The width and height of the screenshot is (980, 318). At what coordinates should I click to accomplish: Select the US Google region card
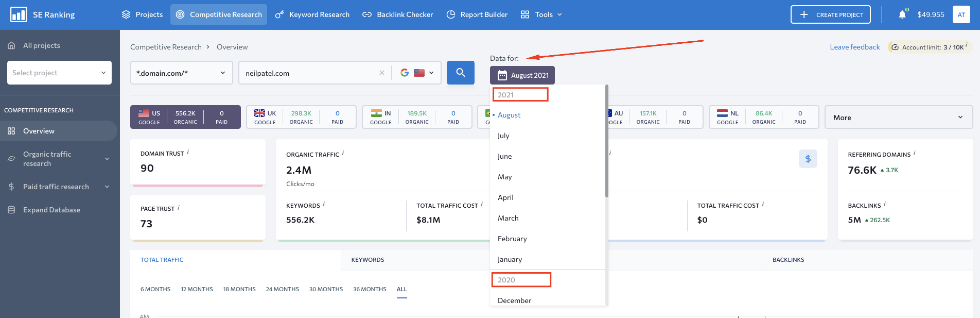pos(185,117)
